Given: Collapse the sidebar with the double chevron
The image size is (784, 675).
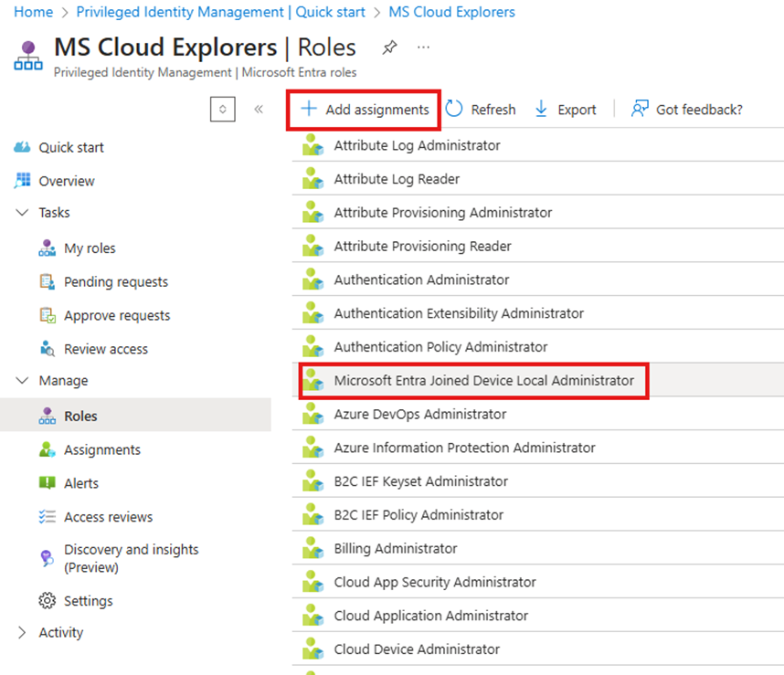Looking at the screenshot, I should click(259, 110).
